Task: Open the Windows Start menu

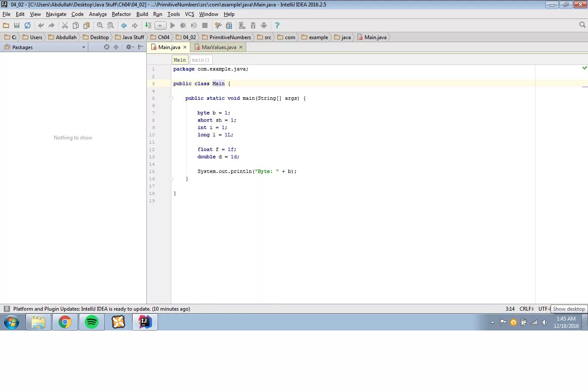Action: click(12, 322)
